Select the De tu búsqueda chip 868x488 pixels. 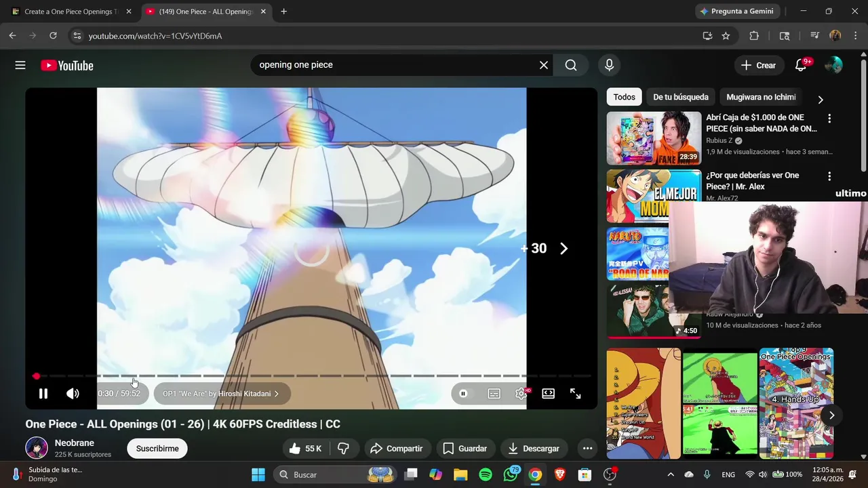point(681,97)
